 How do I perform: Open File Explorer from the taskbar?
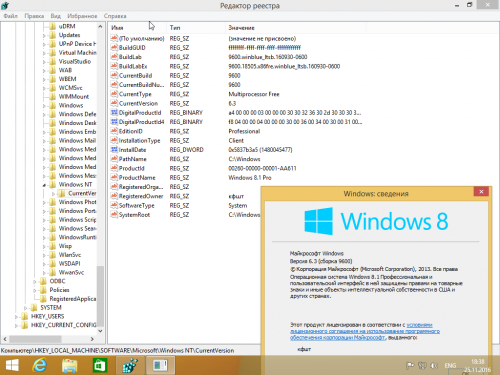click(x=70, y=366)
